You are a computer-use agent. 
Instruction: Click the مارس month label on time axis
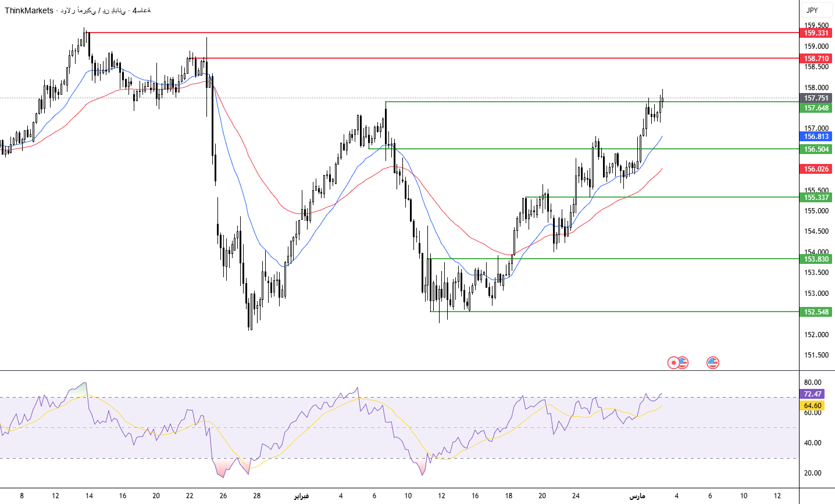coord(637,496)
